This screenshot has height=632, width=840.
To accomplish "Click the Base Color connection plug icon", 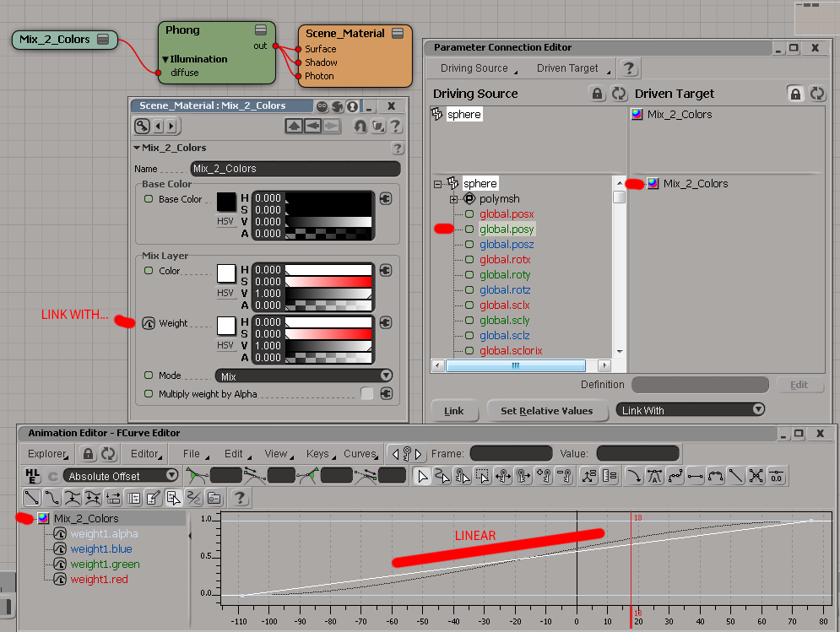I will 386,199.
